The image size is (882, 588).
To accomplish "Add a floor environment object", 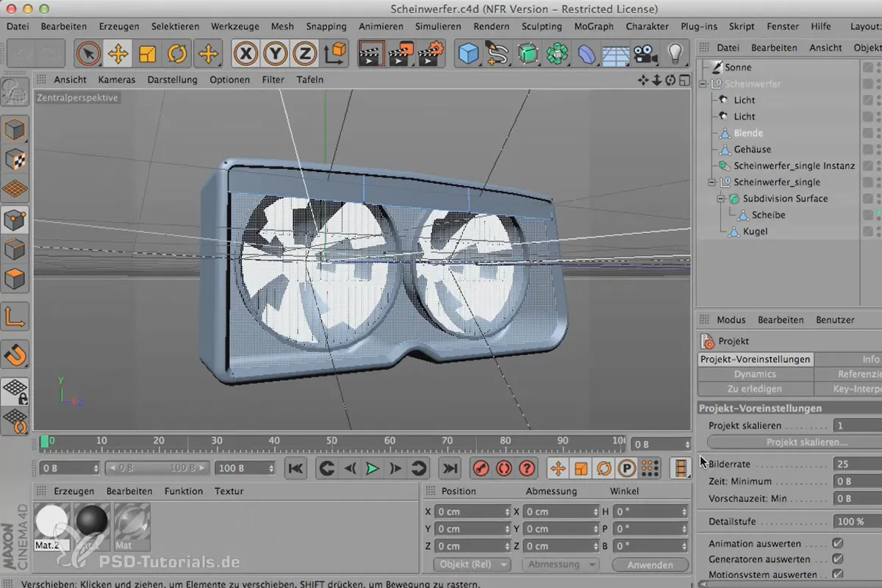I will click(x=616, y=54).
